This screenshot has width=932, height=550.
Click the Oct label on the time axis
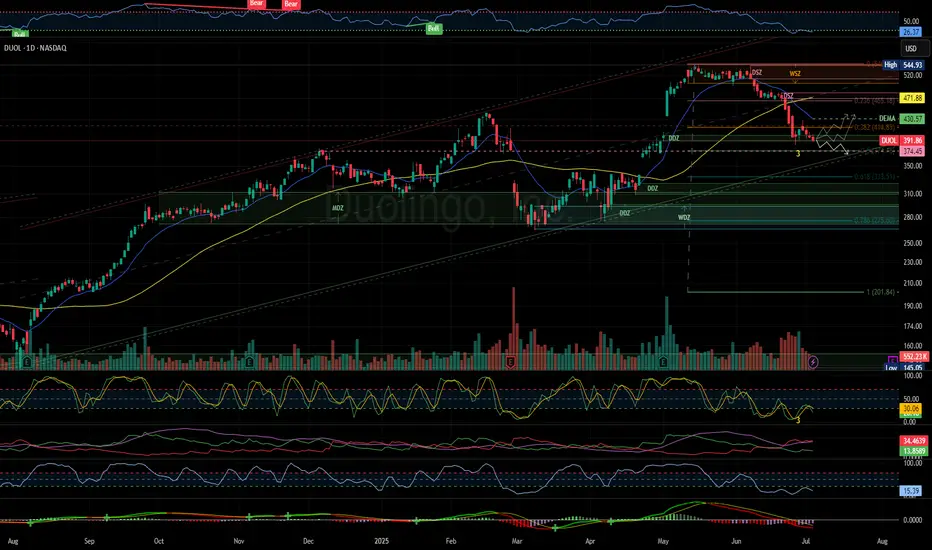click(x=159, y=541)
